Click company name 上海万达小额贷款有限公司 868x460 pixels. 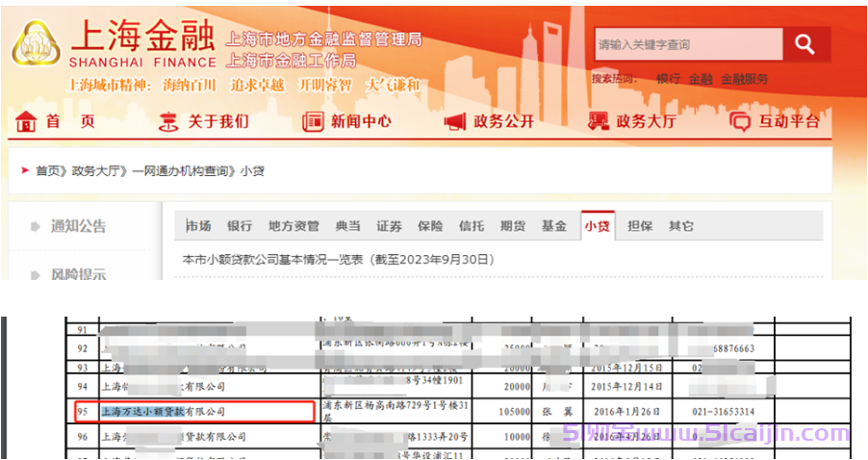point(164,411)
